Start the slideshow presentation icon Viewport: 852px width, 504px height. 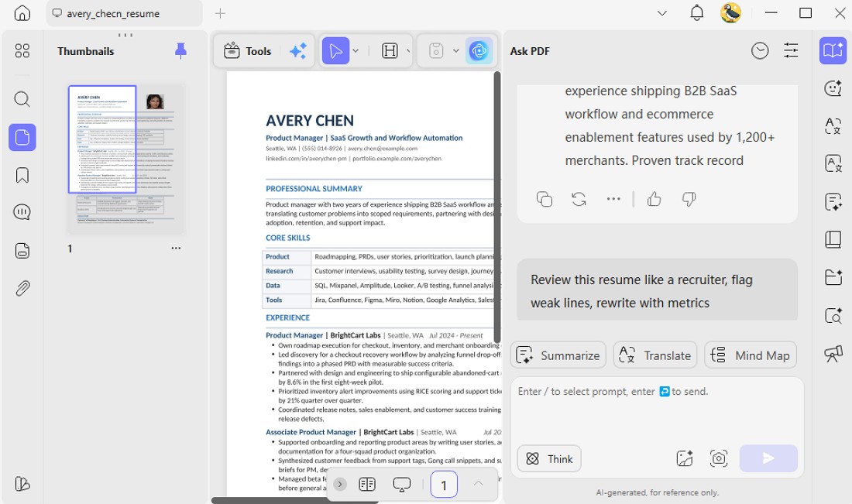tap(401, 484)
